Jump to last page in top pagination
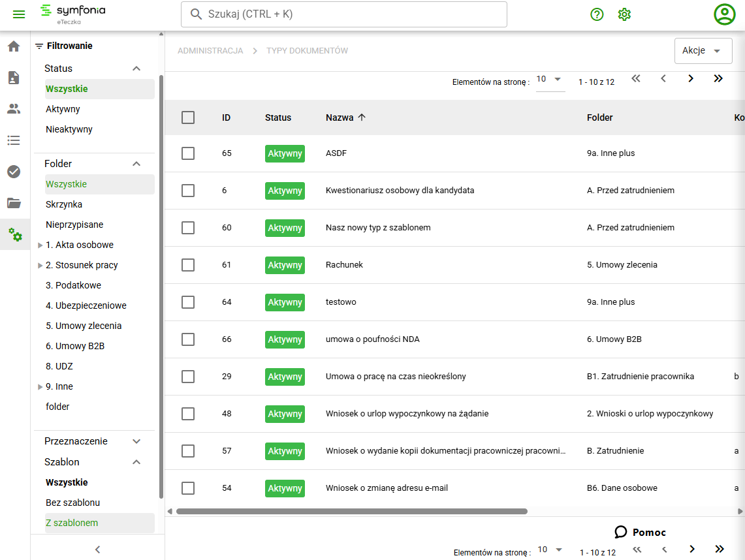The height and width of the screenshot is (560, 745). point(718,78)
